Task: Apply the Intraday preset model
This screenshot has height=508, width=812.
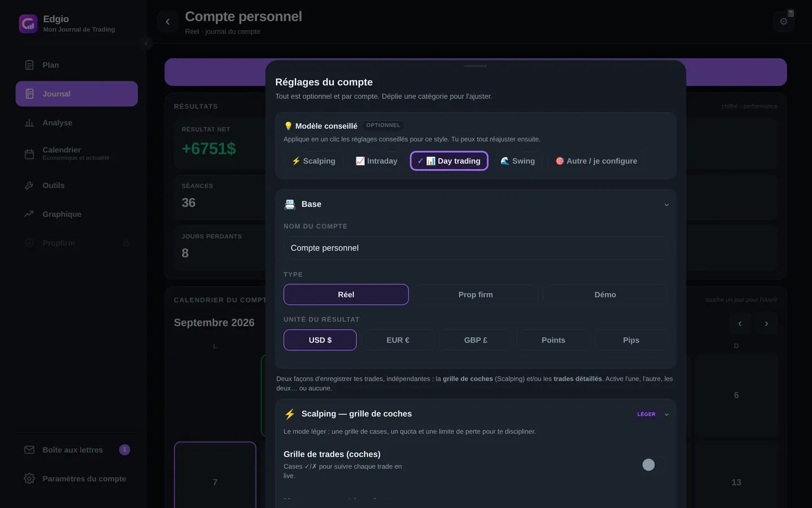Action: pyautogui.click(x=377, y=161)
